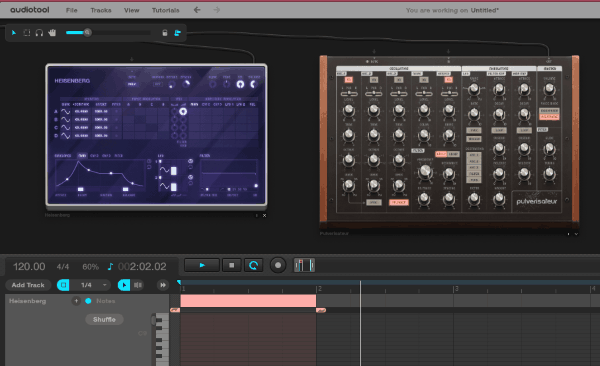Click the Add Track button

click(28, 285)
